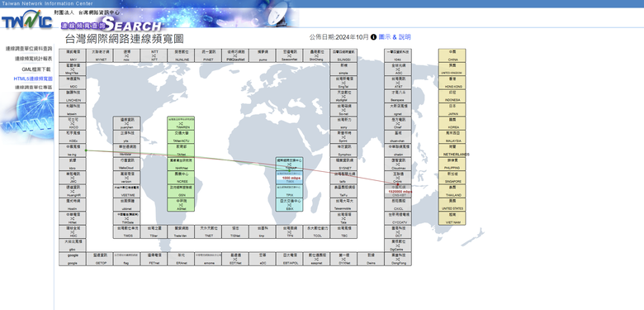Select the TFN node
Image resolution: width=644 pixels, height=310 pixels.
point(290,232)
